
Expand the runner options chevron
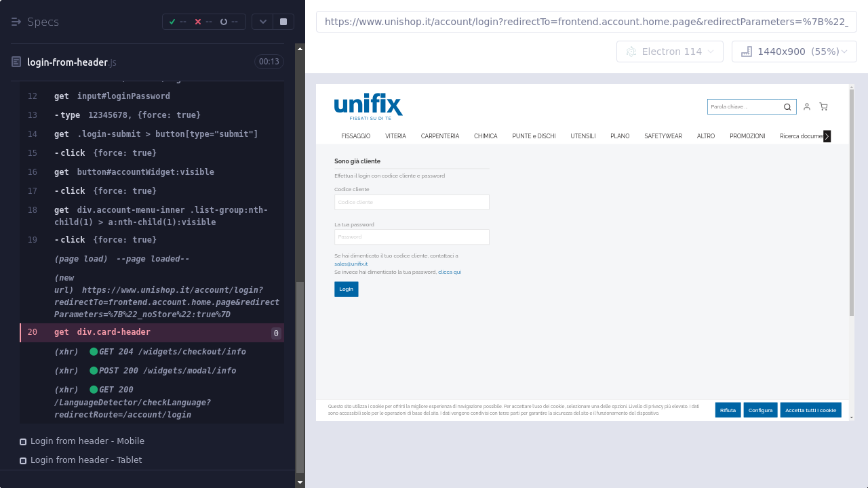(263, 22)
